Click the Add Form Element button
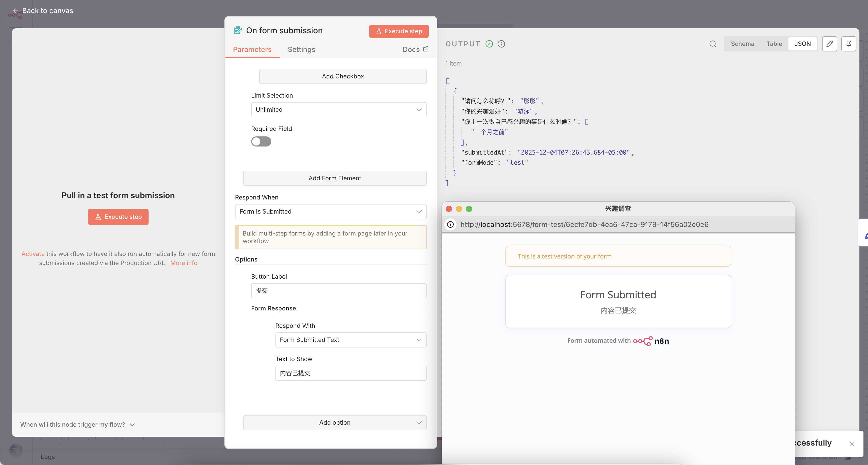This screenshot has height=465, width=868. [335, 178]
